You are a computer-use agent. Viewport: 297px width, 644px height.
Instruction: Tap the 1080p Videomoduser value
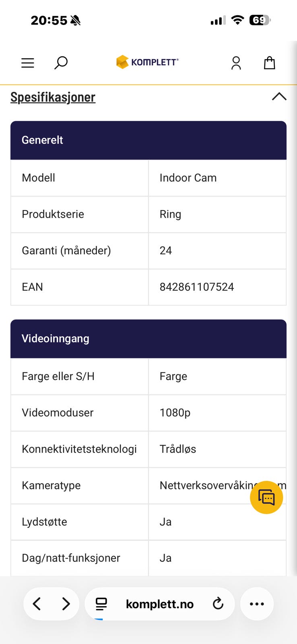(175, 413)
